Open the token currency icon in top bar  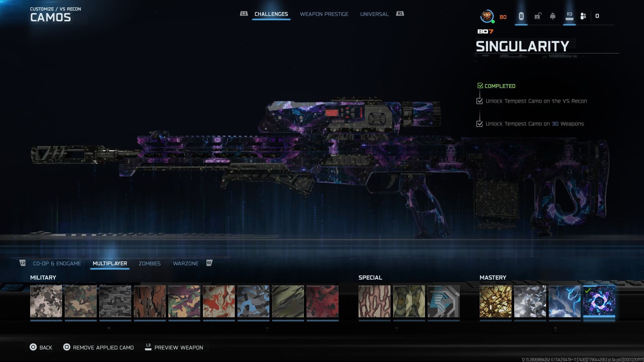click(521, 16)
